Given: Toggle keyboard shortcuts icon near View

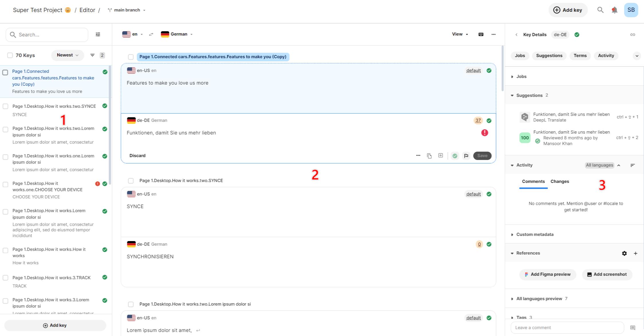Looking at the screenshot, I should [481, 34].
